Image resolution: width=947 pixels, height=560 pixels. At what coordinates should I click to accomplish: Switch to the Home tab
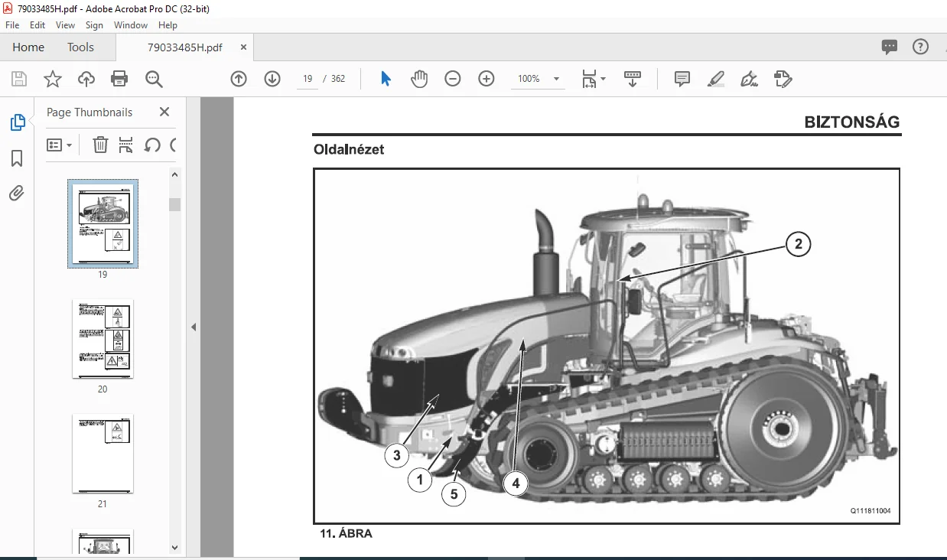(28, 47)
